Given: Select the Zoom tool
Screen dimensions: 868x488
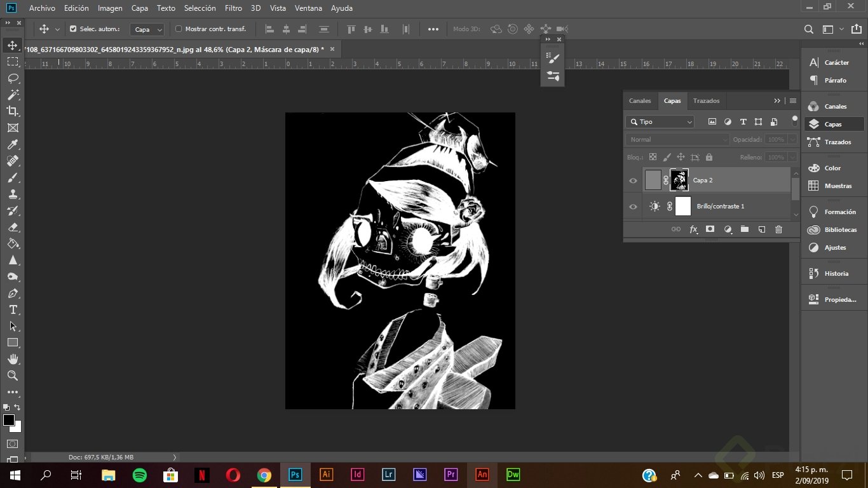Looking at the screenshot, I should pyautogui.click(x=12, y=376).
